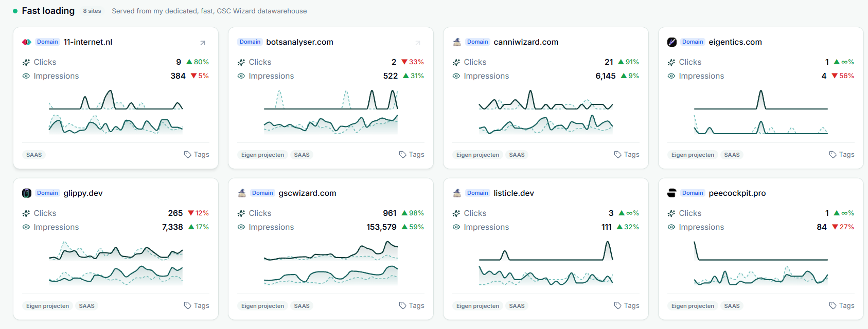Click Eigen projecten tag on botsanalyser.com card
Image resolution: width=868 pixels, height=329 pixels.
coord(262,155)
